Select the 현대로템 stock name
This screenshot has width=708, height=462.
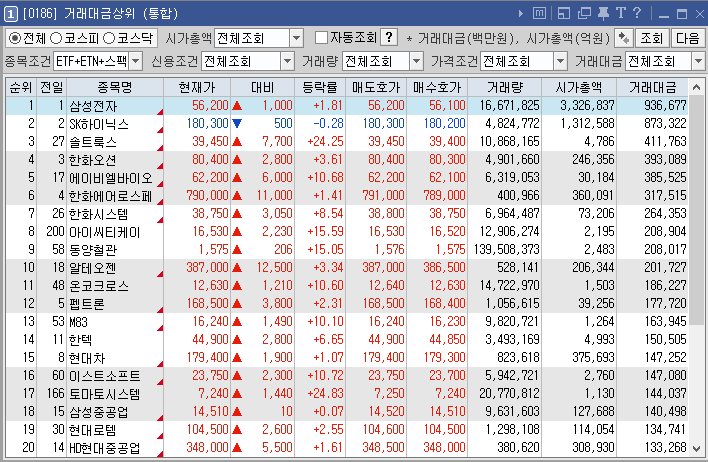[x=93, y=430]
